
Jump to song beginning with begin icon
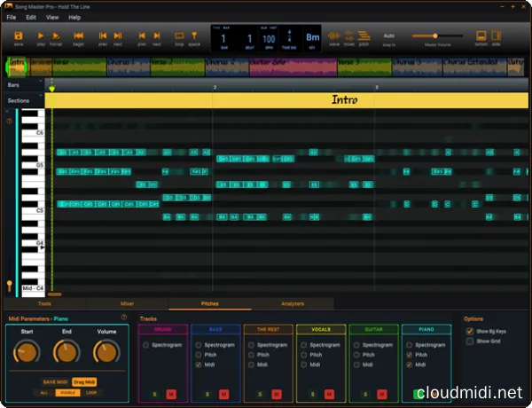[x=78, y=36]
